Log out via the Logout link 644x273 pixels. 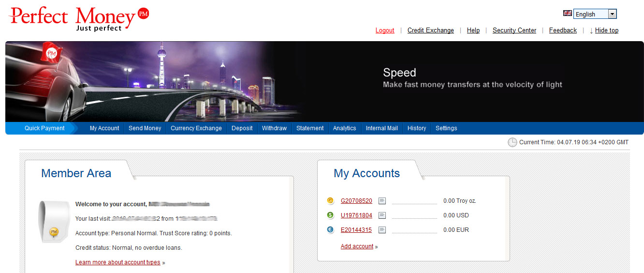click(x=385, y=30)
